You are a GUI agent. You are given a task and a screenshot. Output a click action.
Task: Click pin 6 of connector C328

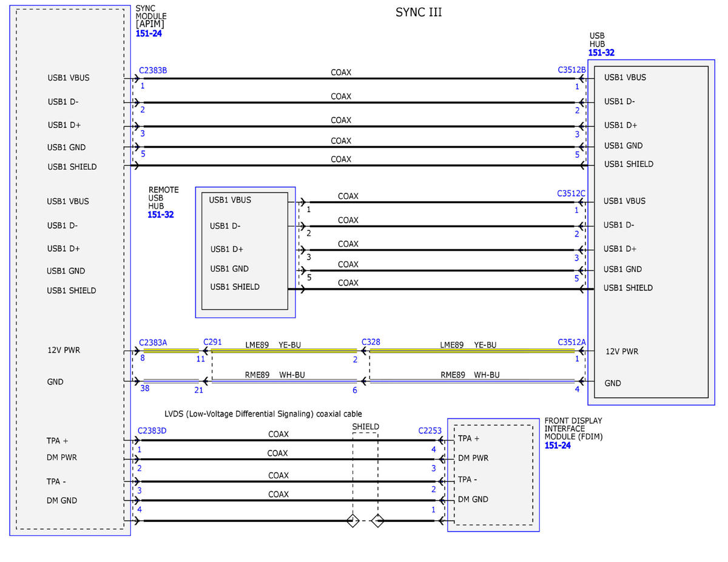(x=355, y=390)
